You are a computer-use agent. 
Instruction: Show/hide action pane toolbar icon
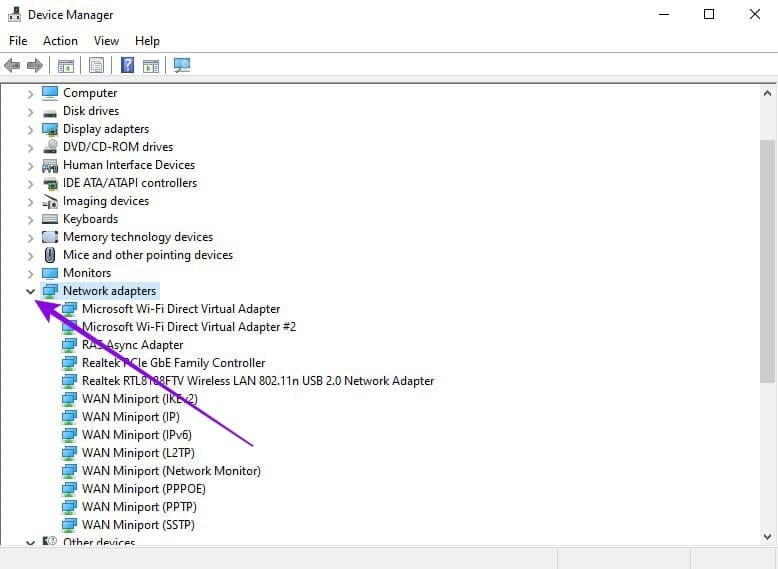tap(151, 65)
